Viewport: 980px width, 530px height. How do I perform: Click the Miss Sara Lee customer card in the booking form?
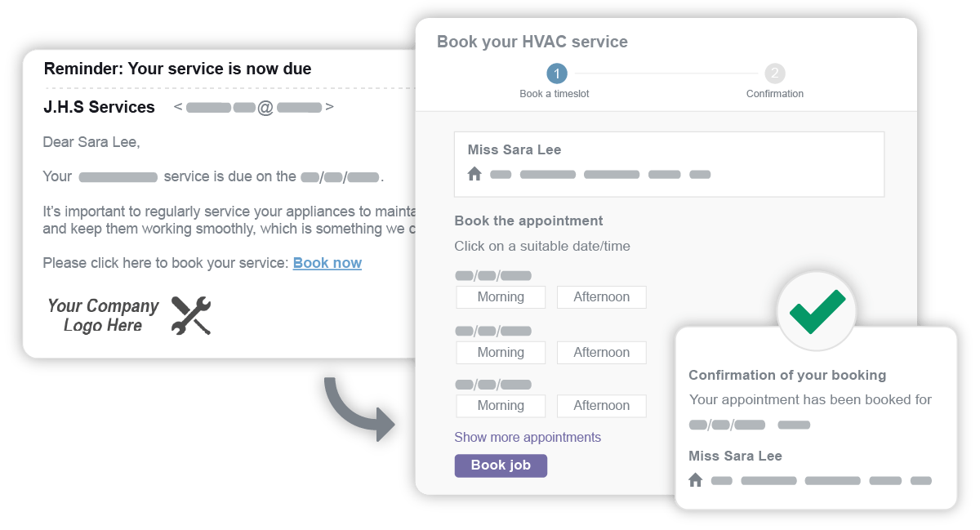pos(669,163)
